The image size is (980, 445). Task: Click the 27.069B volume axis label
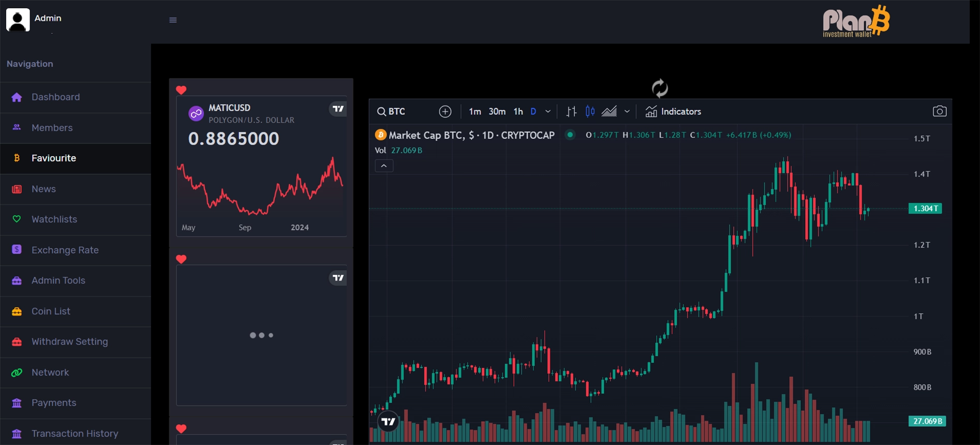pos(927,421)
